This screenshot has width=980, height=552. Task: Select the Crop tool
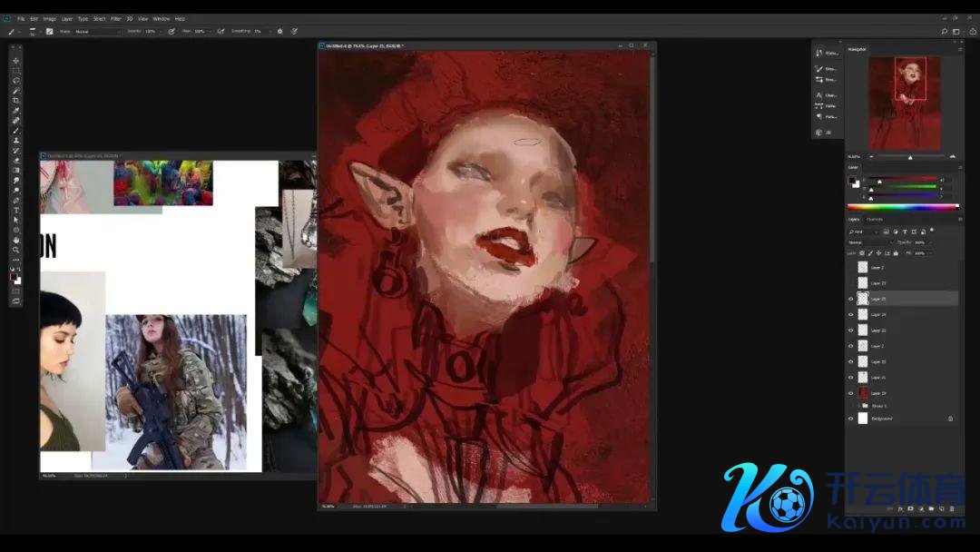pyautogui.click(x=16, y=100)
